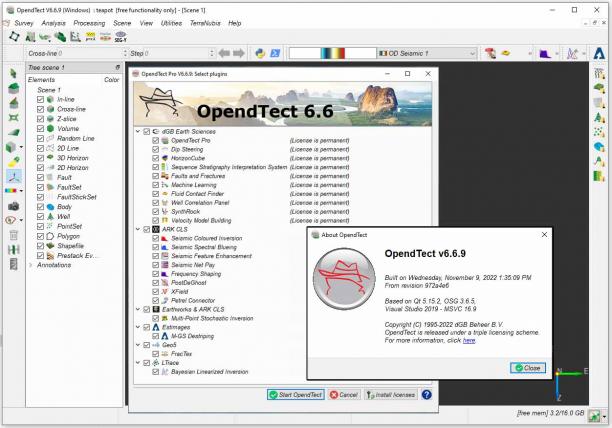Click the Install licenses button
The height and width of the screenshot is (428, 612).
click(x=390, y=395)
